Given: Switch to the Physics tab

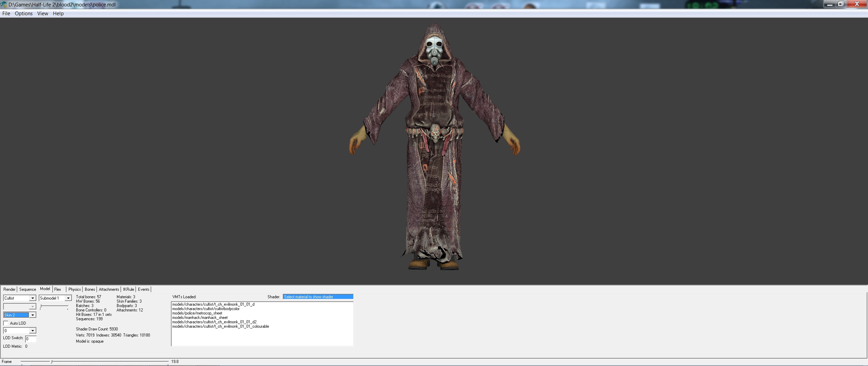Looking at the screenshot, I should point(74,289).
